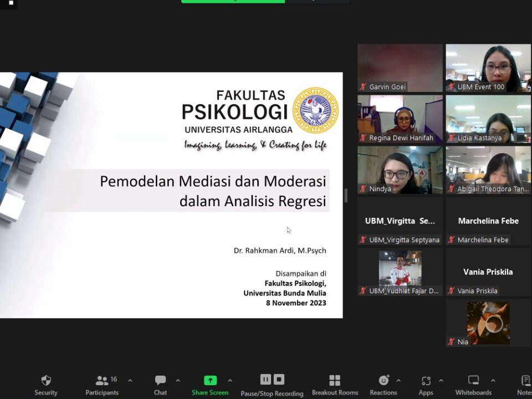Expand the Whiteboards options chevron
Viewport: 532px width, 399px height.
pos(493,381)
